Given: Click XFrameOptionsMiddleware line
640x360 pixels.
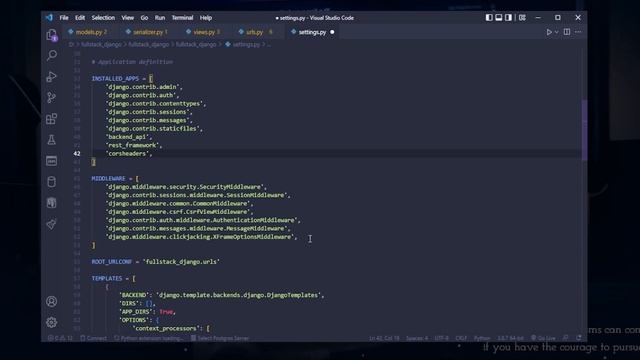Looking at the screenshot, I should (x=201, y=237).
